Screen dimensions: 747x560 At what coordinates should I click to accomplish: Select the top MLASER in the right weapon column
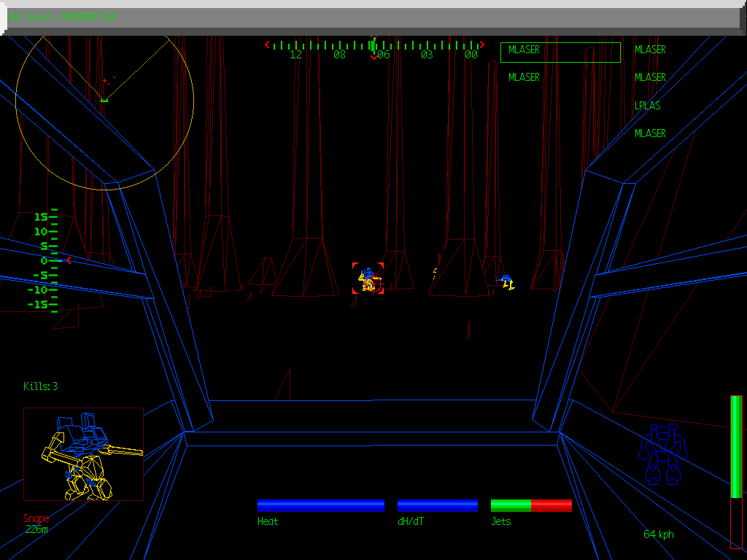tap(650, 50)
